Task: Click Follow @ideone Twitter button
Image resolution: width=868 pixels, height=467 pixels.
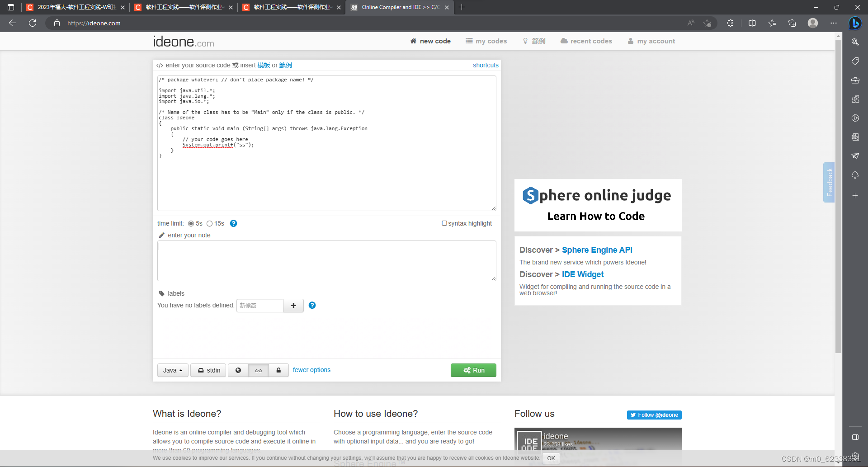Action: [x=654, y=415]
